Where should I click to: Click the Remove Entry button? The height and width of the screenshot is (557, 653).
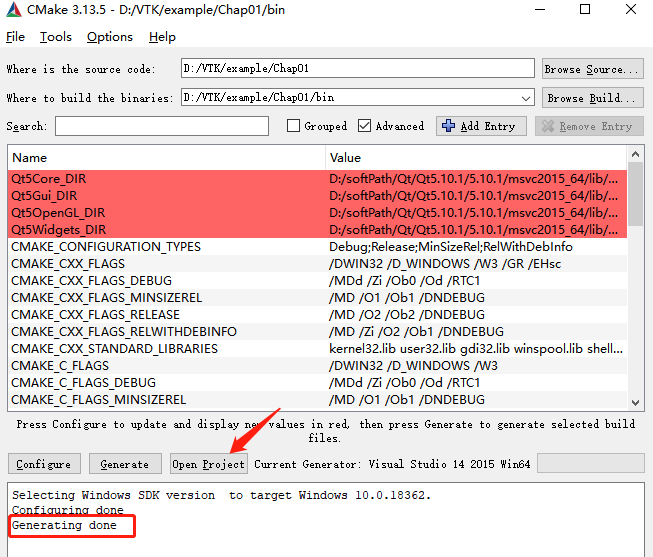pyautogui.click(x=589, y=126)
